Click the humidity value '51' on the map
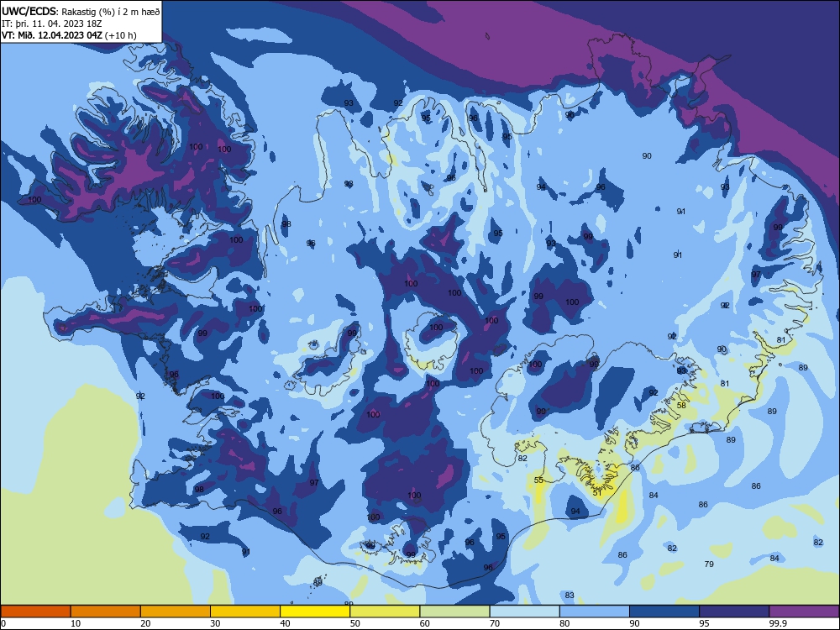 (x=597, y=492)
